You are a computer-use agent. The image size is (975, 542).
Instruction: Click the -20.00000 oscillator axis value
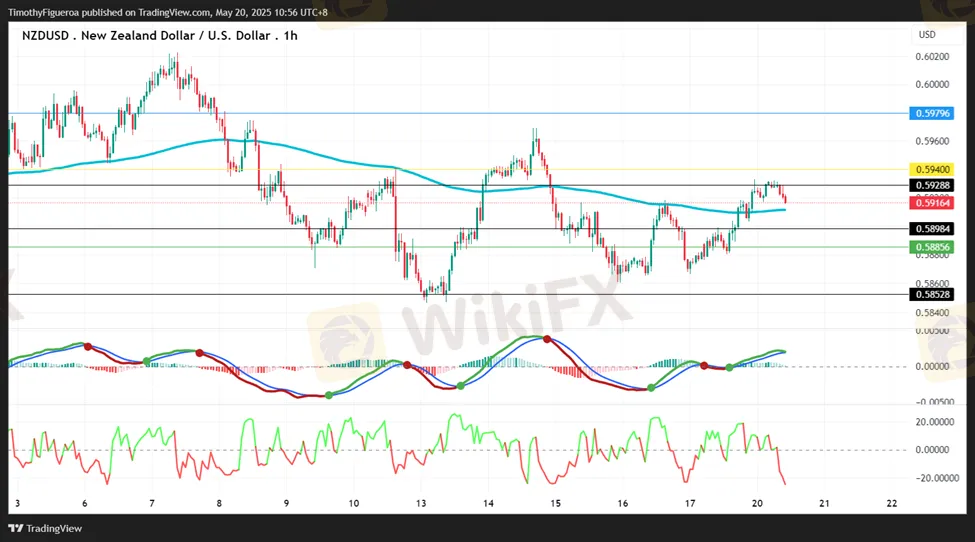point(939,478)
